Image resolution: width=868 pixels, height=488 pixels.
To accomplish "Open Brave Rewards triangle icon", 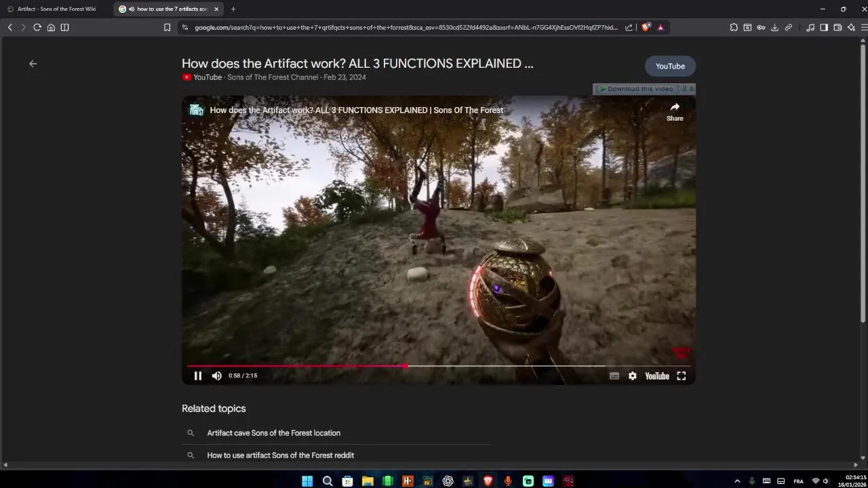I will point(660,27).
